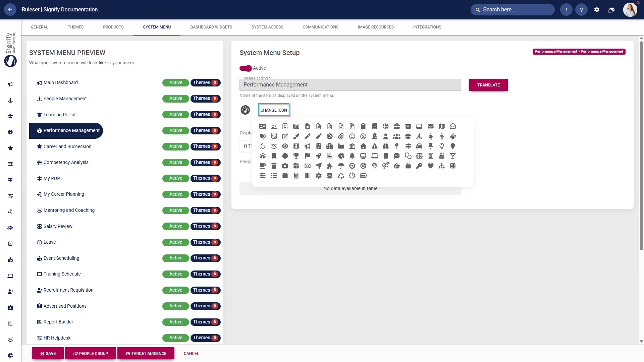Viewport: 644px width, 362px height.
Task: Choose the rocket icon from the picker
Action: pyautogui.click(x=319, y=156)
